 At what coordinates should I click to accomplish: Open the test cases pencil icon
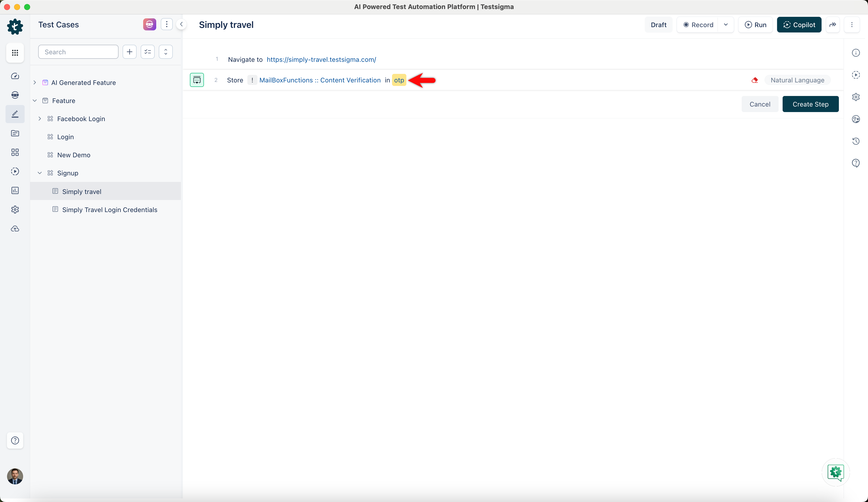tap(15, 114)
